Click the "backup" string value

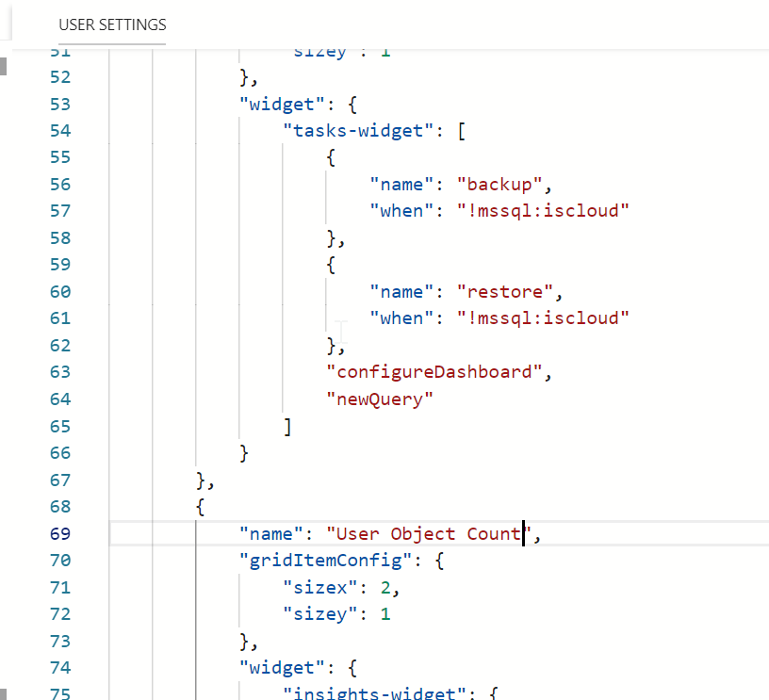[x=497, y=184]
